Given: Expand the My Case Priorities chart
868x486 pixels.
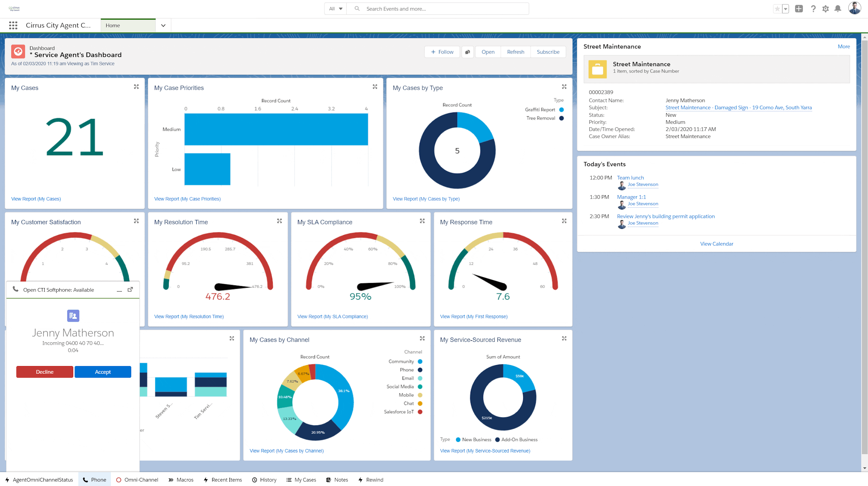Looking at the screenshot, I should pos(375,87).
